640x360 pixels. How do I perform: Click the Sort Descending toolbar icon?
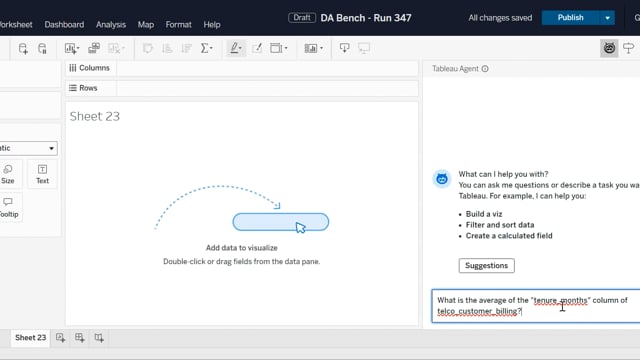[x=187, y=49]
